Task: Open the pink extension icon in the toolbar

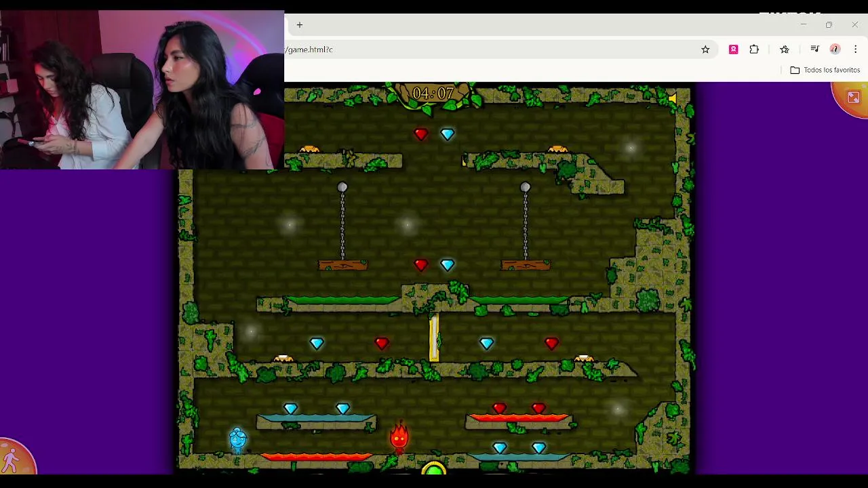Action: [x=733, y=49]
